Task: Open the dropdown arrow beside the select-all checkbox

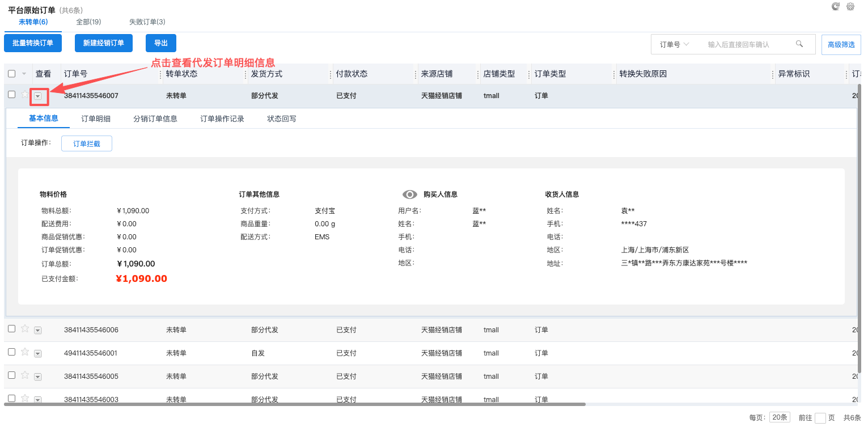Action: [24, 74]
